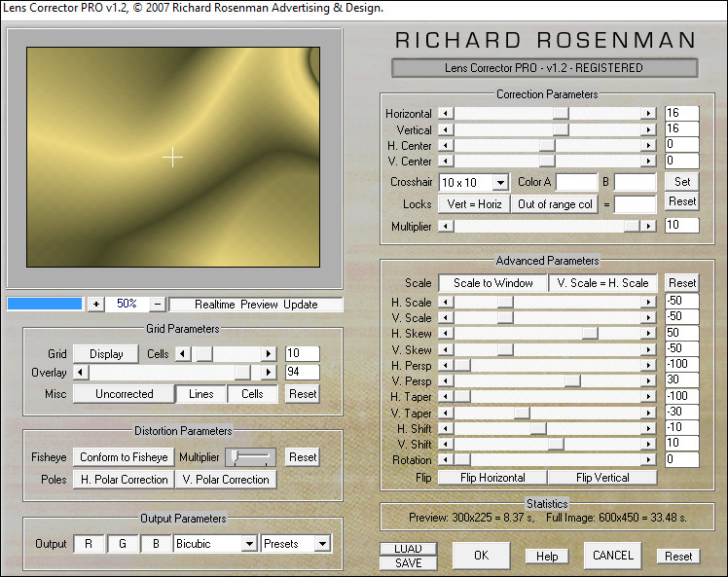The image size is (728, 577).
Task: Click the zoom in plus button
Action: click(x=96, y=305)
